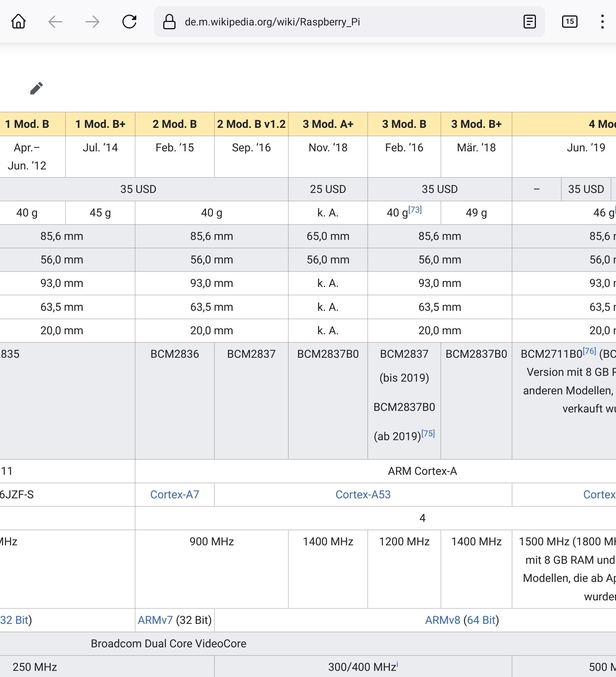Follow the ARMv7 link
616x677 pixels.
155,620
